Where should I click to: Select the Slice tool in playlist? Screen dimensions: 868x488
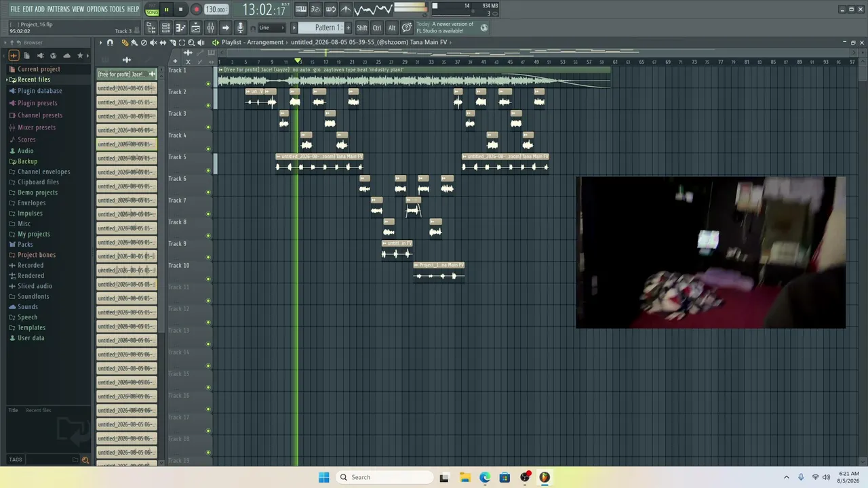pos(172,43)
